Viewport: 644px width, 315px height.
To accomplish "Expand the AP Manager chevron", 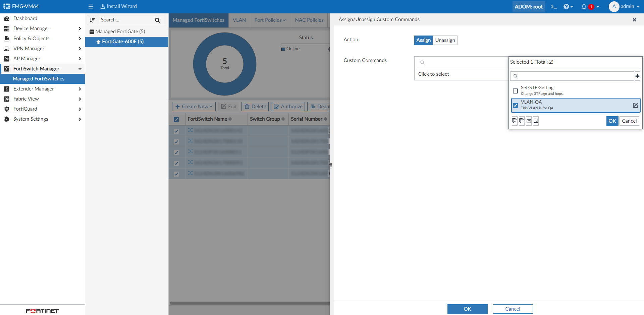I will point(80,59).
